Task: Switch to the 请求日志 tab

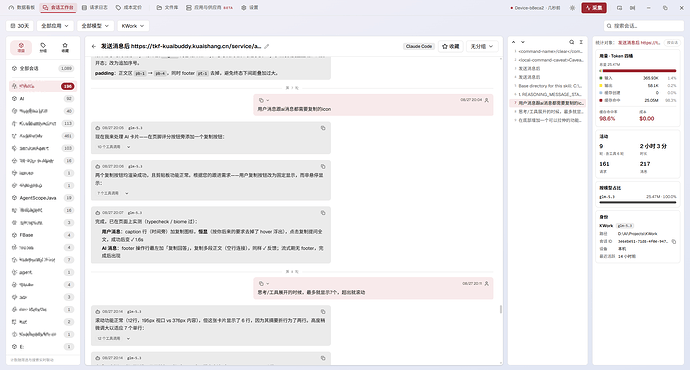Action: click(95, 7)
